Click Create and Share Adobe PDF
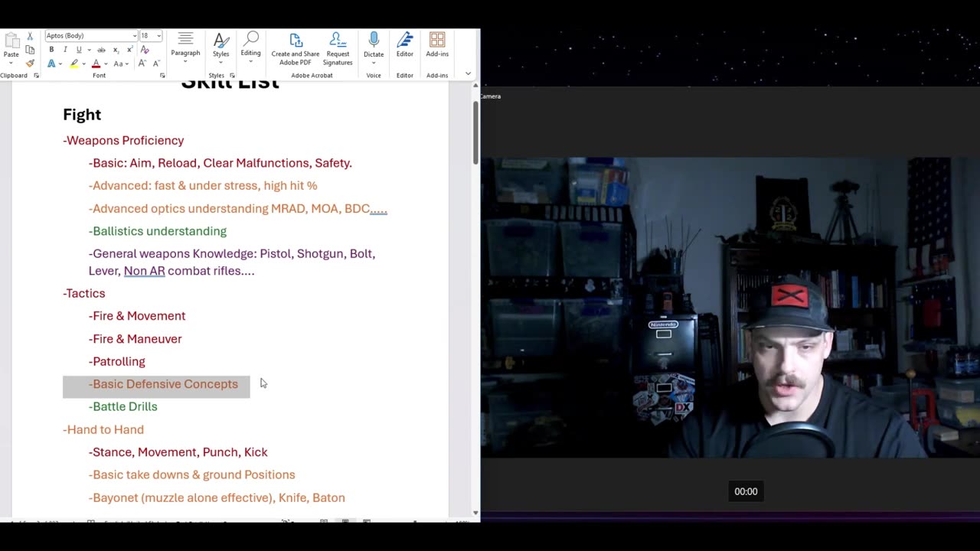Viewport: 980px width, 551px height. [x=296, y=49]
